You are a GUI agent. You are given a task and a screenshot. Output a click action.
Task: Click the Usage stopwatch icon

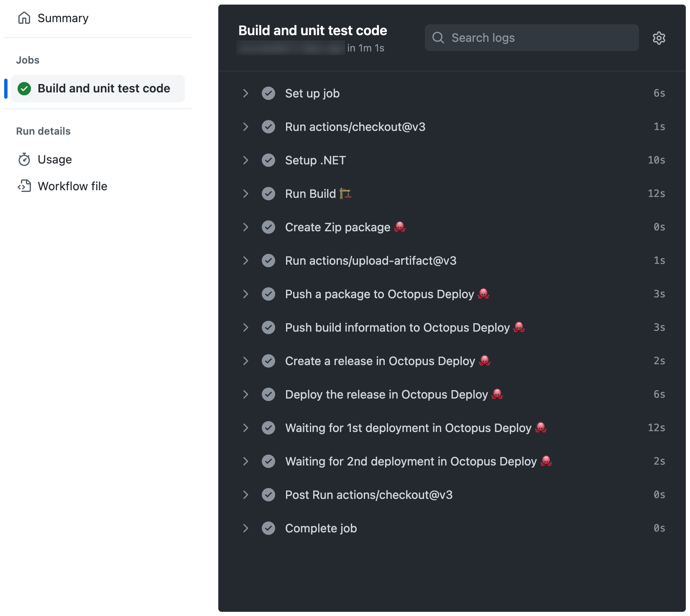(x=24, y=159)
